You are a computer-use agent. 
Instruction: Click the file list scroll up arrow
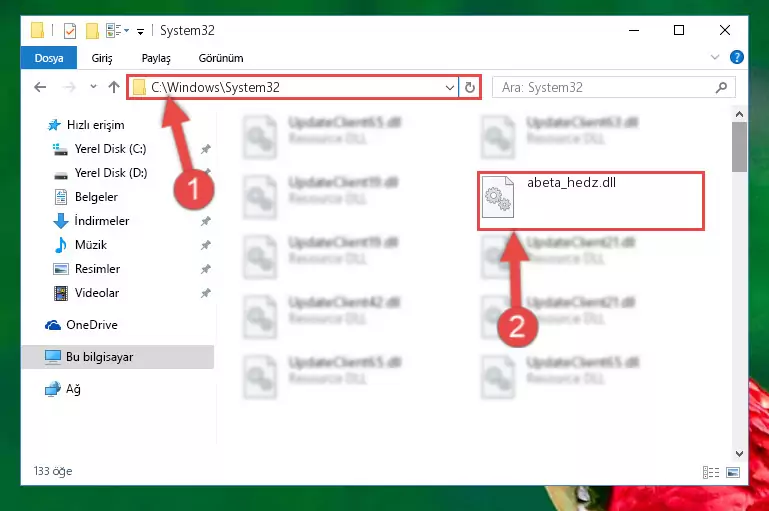tap(739, 114)
